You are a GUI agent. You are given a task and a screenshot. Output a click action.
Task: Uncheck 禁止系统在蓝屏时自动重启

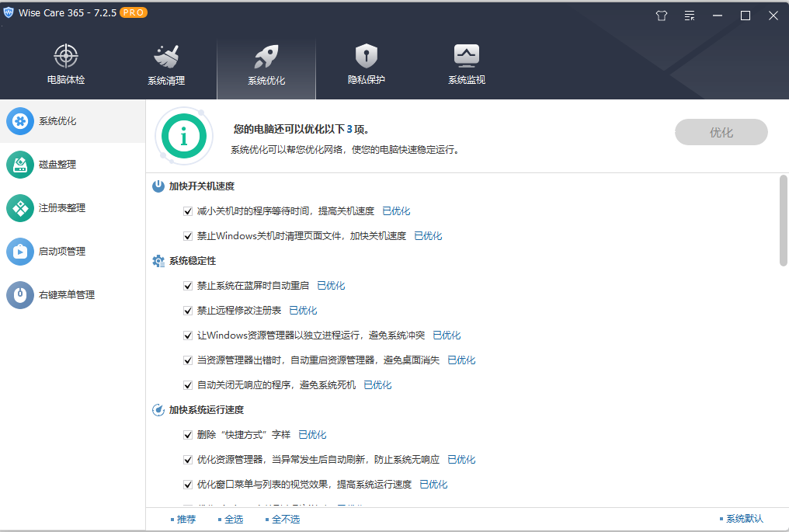coord(188,285)
